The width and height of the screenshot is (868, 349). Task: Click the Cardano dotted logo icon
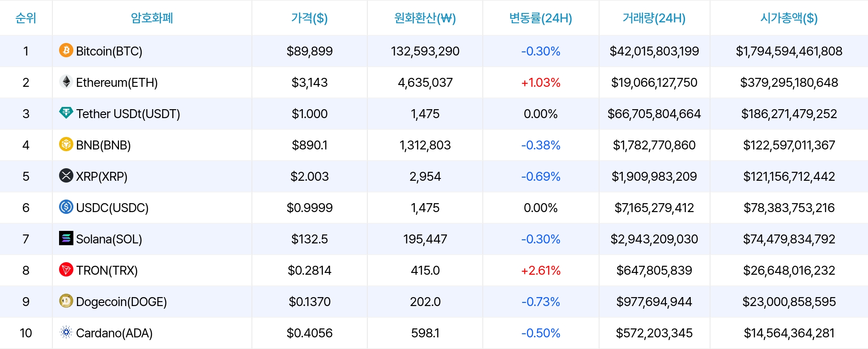click(66, 332)
